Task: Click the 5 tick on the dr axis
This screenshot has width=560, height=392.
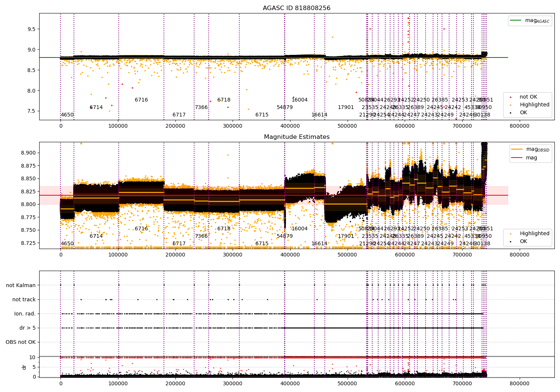Action: click(34, 367)
